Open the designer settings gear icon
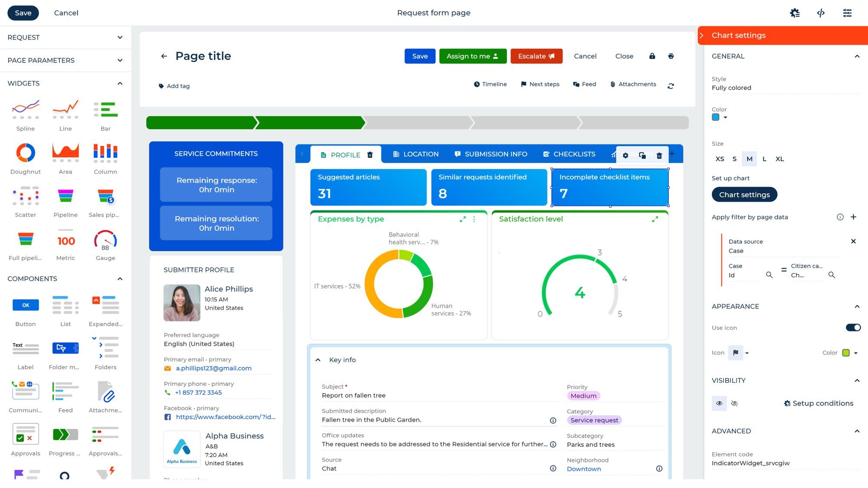The width and height of the screenshot is (868, 488). coord(795,13)
